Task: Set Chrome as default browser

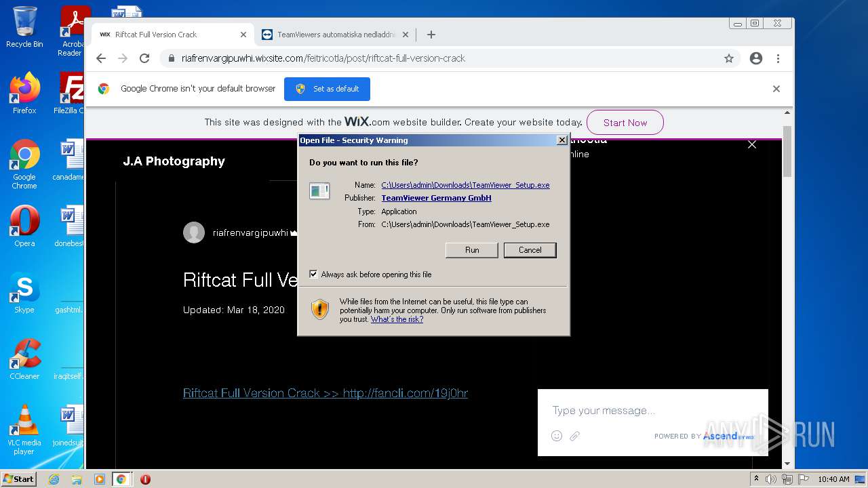Action: tap(327, 89)
